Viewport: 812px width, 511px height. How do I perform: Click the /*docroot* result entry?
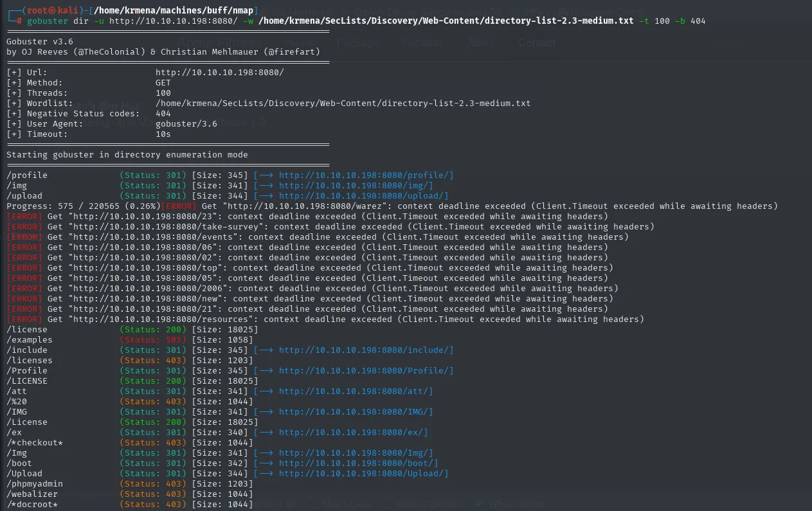coord(130,505)
